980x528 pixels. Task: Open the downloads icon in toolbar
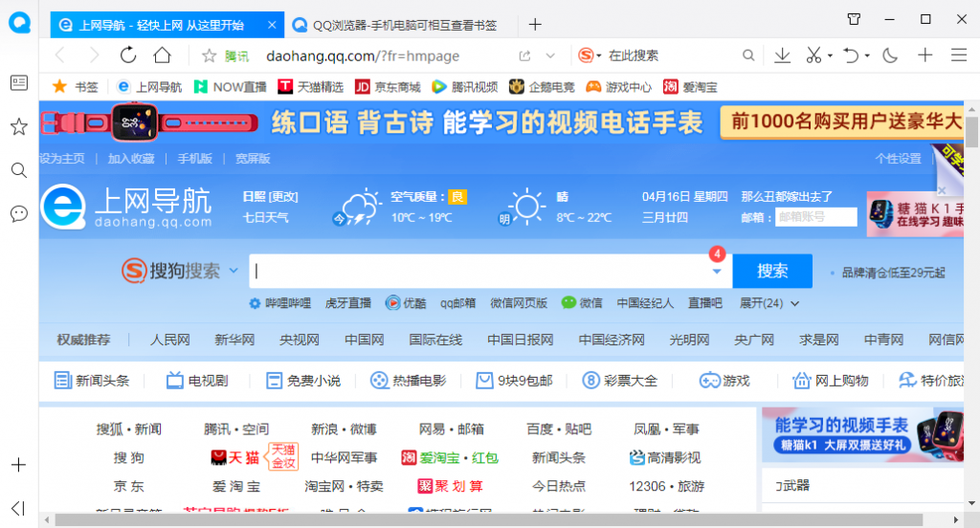(782, 55)
